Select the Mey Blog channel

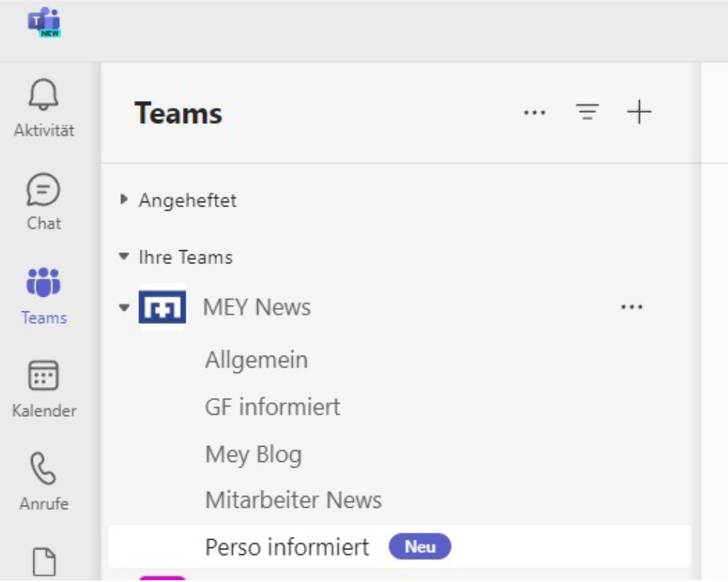253,455
